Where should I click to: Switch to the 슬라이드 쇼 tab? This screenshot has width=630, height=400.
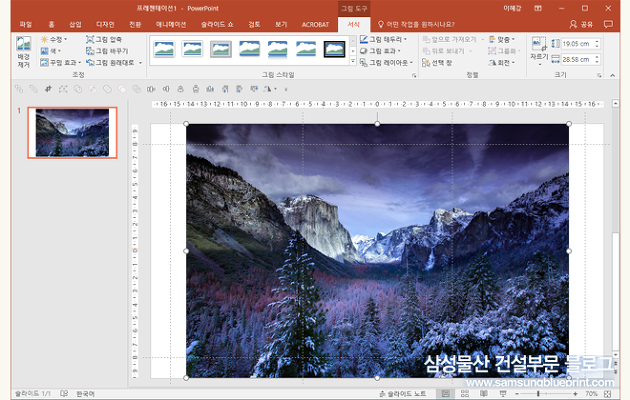tap(217, 24)
